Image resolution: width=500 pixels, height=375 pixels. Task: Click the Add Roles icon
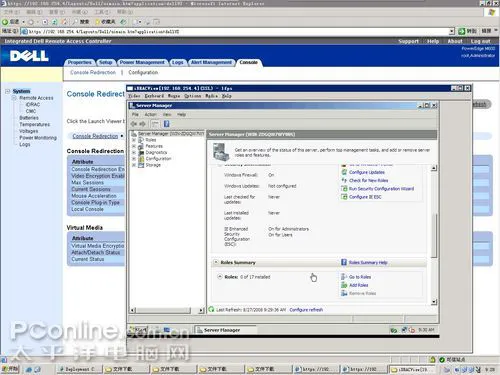click(344, 285)
